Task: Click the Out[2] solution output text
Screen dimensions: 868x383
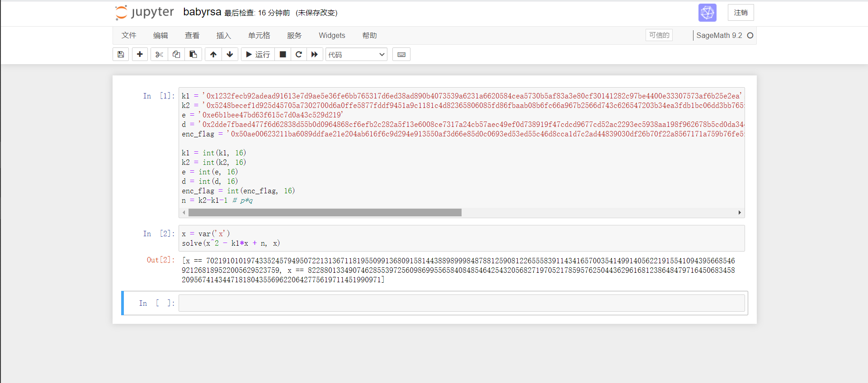Action: pos(458,270)
